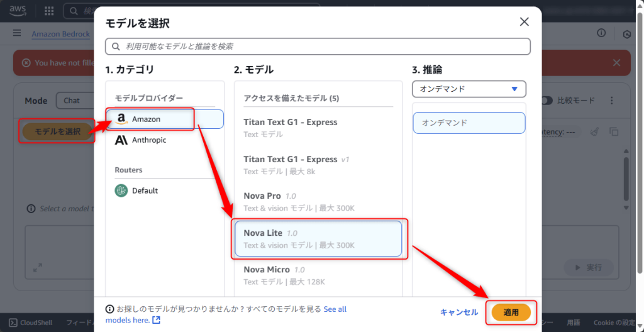Click the expand prompt box icon
Viewport: 644px width, 332px height.
pyautogui.click(x=37, y=268)
